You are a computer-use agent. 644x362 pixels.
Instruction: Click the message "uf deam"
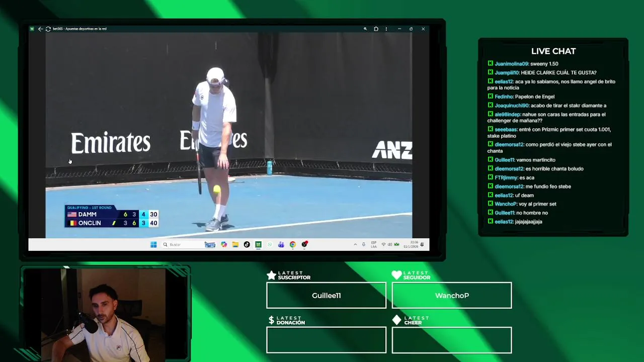pyautogui.click(x=524, y=195)
